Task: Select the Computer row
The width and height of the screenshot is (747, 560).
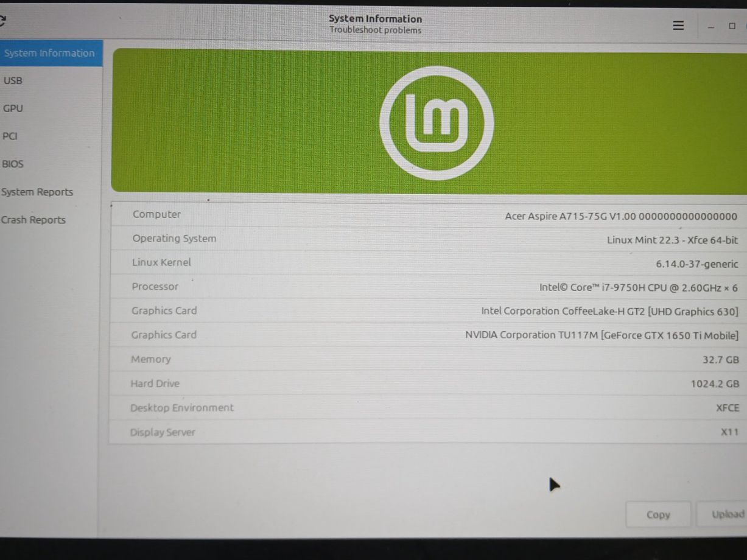Action: pos(429,215)
